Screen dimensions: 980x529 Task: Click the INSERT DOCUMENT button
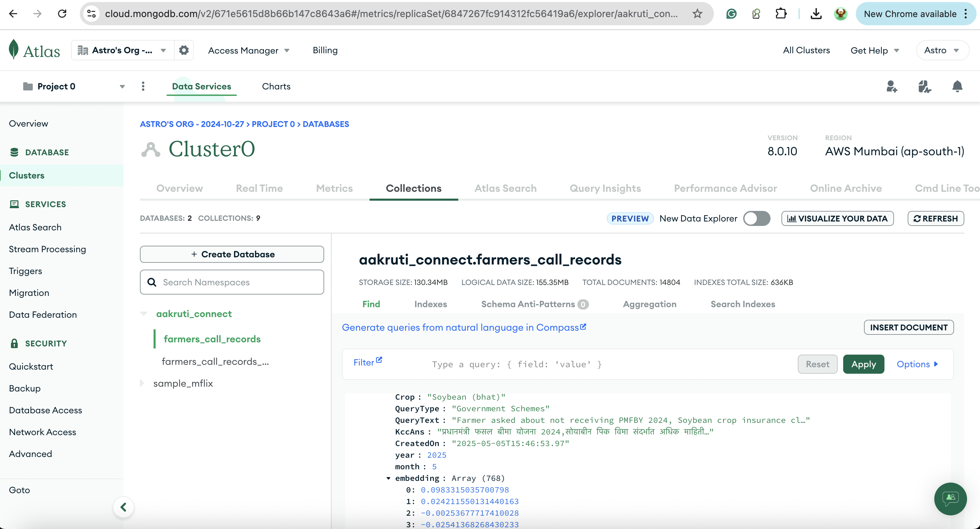908,327
